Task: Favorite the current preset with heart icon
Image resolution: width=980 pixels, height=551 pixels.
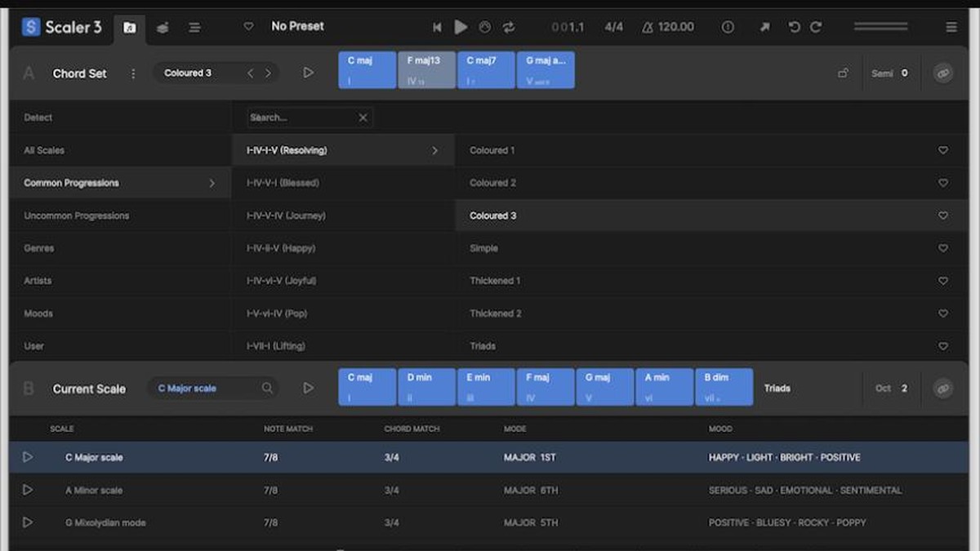Action: pyautogui.click(x=249, y=27)
